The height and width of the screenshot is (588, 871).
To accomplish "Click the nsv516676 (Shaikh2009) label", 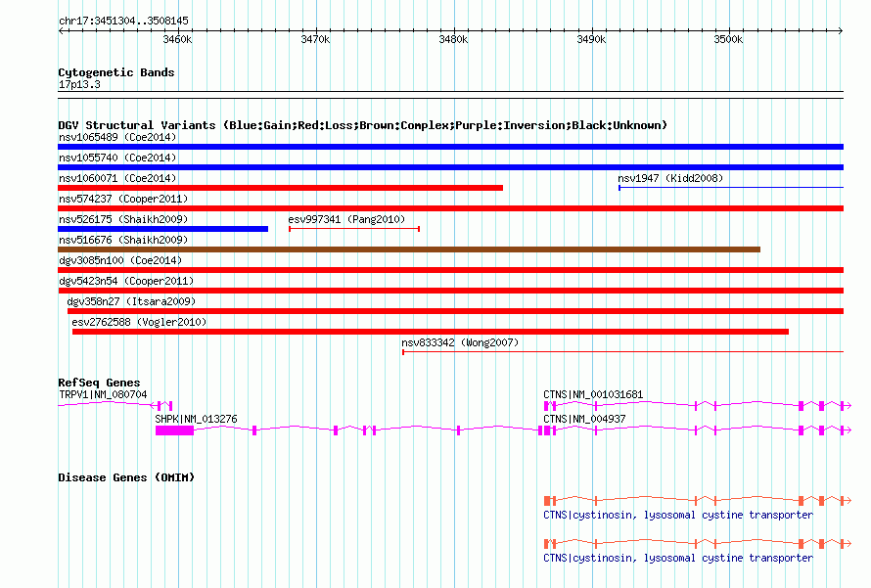I will [123, 240].
